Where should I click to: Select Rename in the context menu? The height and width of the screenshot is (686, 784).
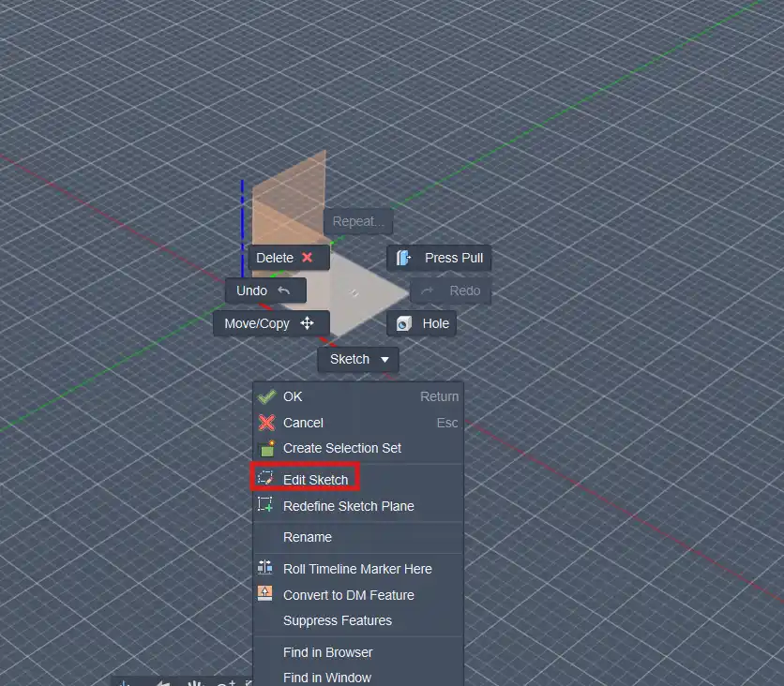pos(358,537)
